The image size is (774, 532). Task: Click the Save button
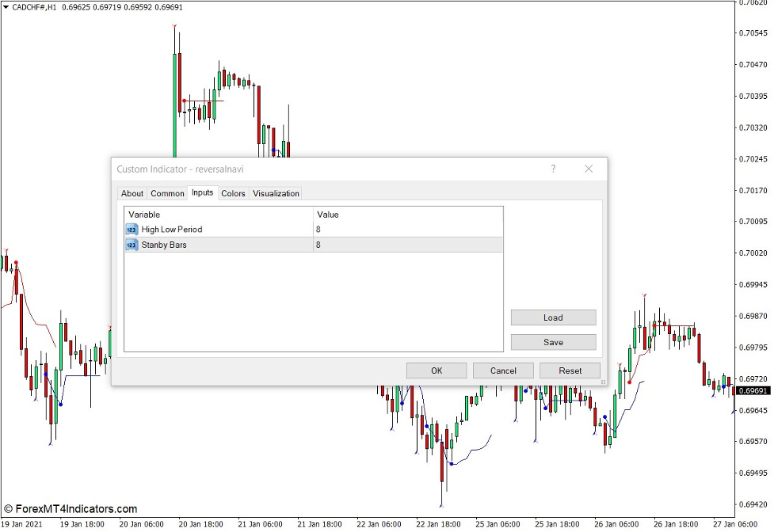[553, 342]
